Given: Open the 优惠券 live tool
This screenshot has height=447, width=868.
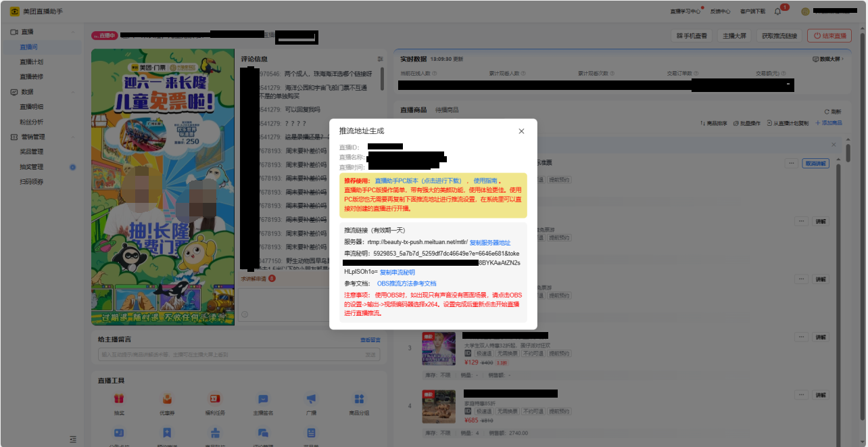Looking at the screenshot, I should coord(167,404).
